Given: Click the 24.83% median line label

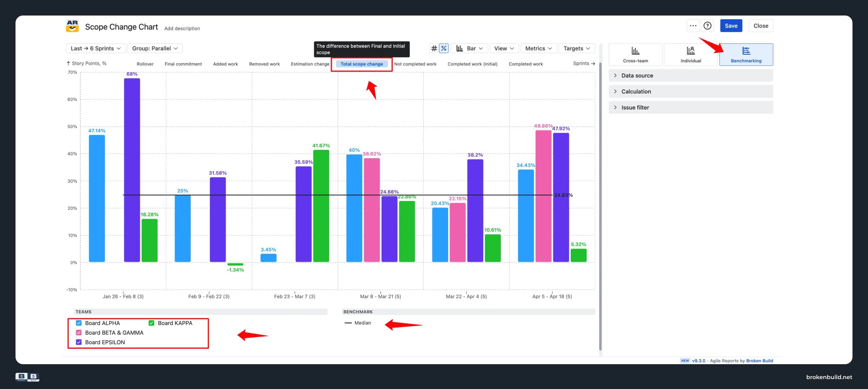Looking at the screenshot, I should click(563, 195).
